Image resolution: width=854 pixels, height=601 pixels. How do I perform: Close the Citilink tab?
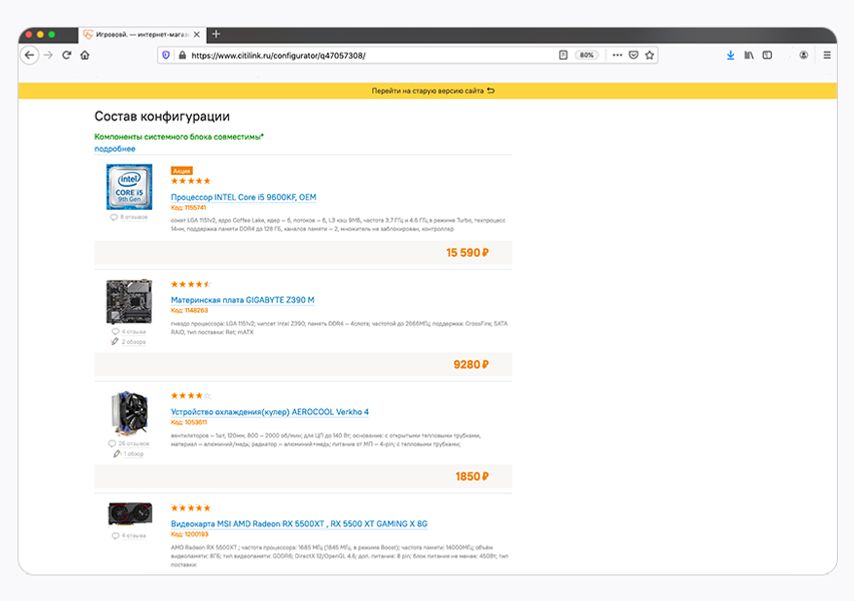coord(197,34)
